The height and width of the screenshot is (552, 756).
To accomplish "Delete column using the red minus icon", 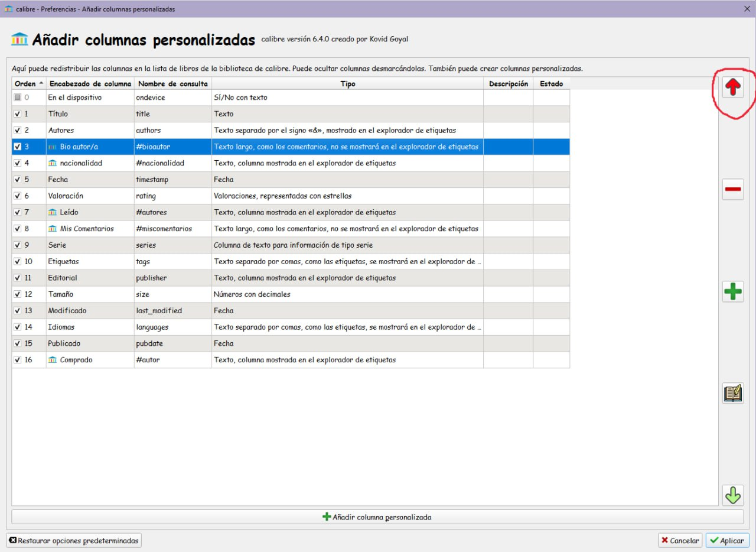I will click(733, 189).
